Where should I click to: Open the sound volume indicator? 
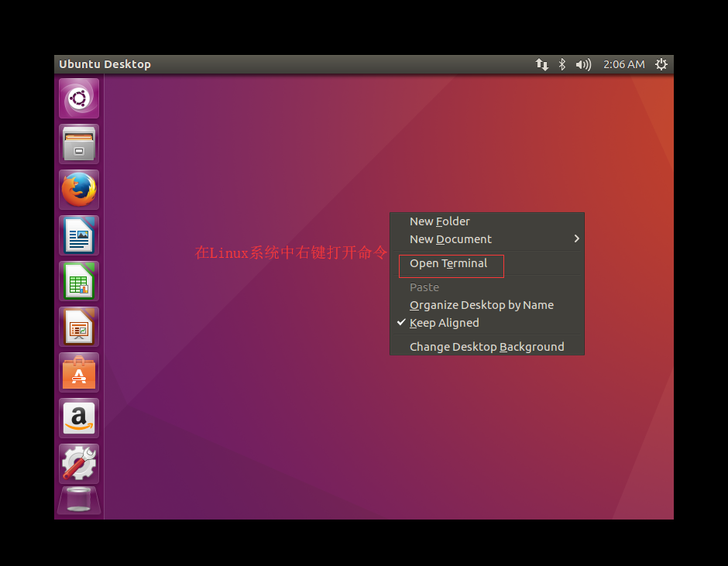click(583, 64)
